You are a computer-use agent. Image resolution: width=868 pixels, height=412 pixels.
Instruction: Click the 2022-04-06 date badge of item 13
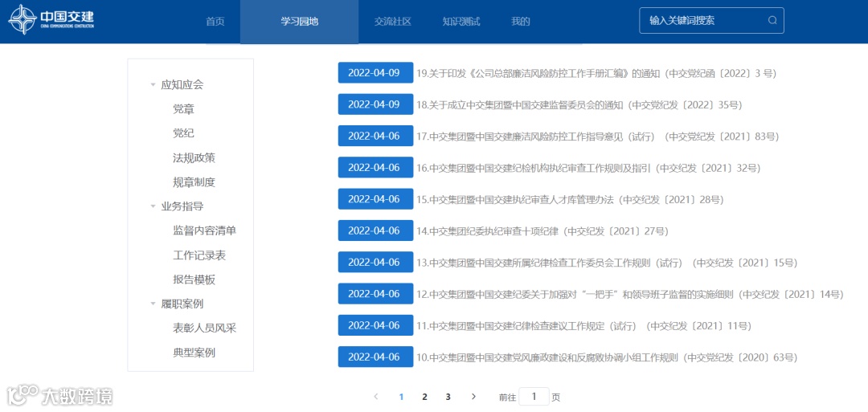[x=375, y=263]
